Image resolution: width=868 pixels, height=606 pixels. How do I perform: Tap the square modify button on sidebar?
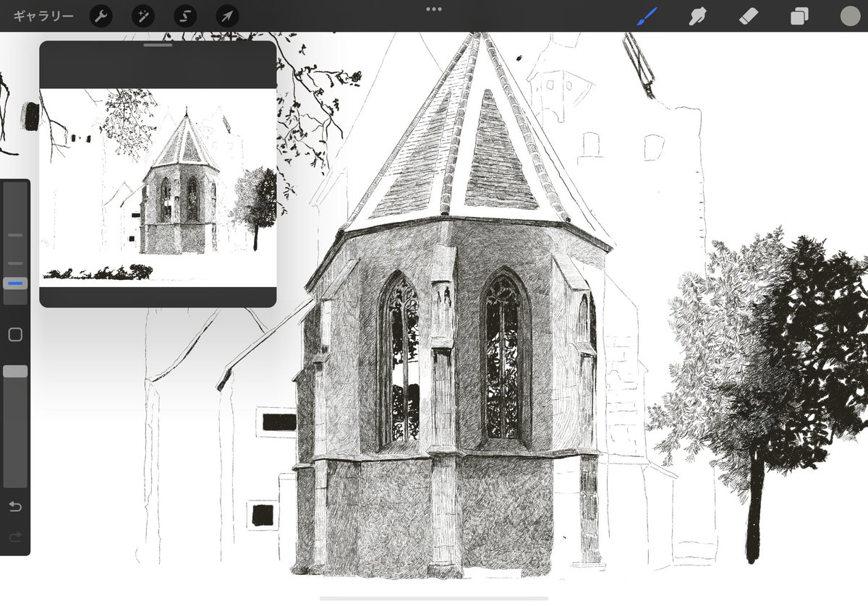(15, 335)
